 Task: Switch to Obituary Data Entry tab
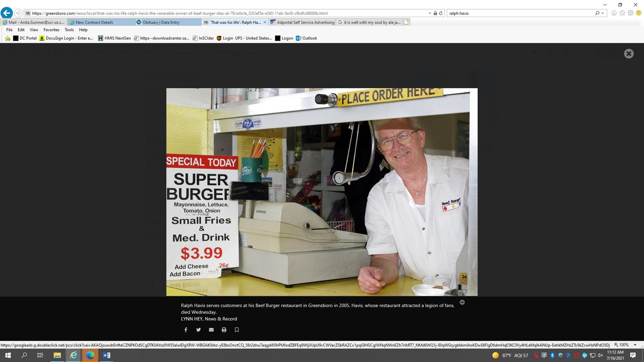(x=161, y=22)
